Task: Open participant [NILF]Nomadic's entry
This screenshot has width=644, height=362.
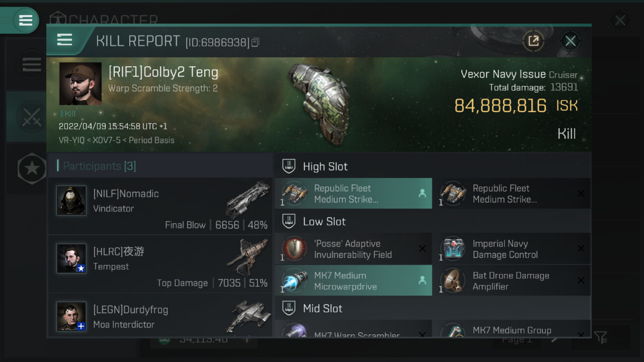Action: coord(160,206)
